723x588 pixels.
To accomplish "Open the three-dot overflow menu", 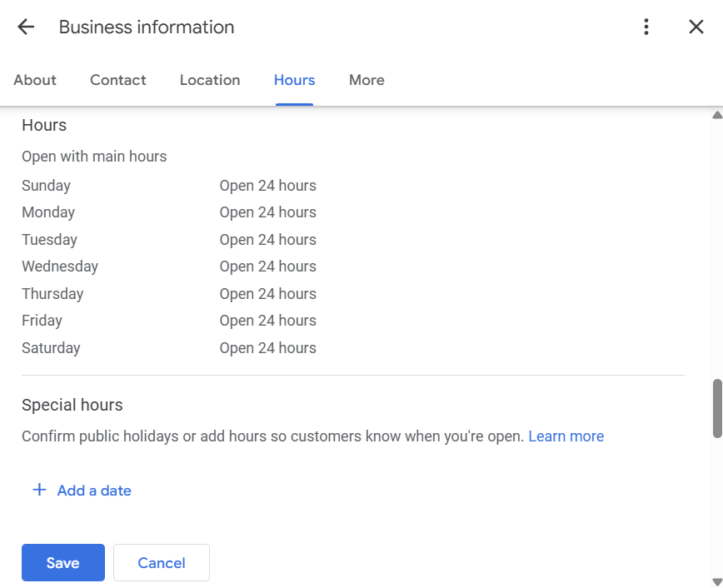I will pos(646,27).
